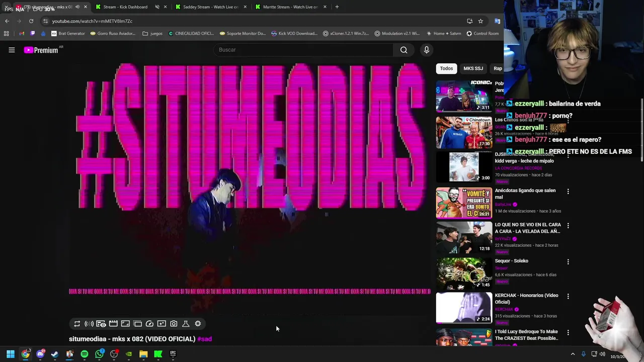644x362 pixels.
Task: Open the ICONICx thumbnail video 3:11
Action: point(464,96)
